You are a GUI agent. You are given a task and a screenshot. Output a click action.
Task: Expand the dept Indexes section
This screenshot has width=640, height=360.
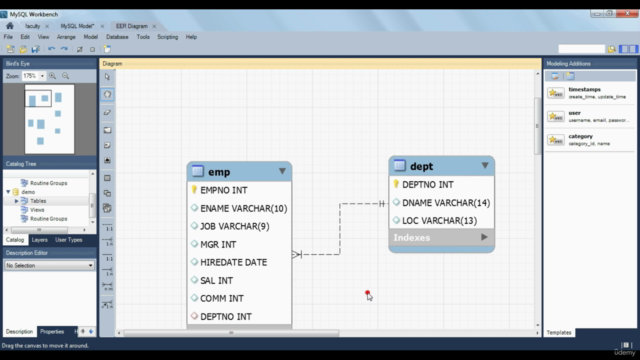pos(484,237)
